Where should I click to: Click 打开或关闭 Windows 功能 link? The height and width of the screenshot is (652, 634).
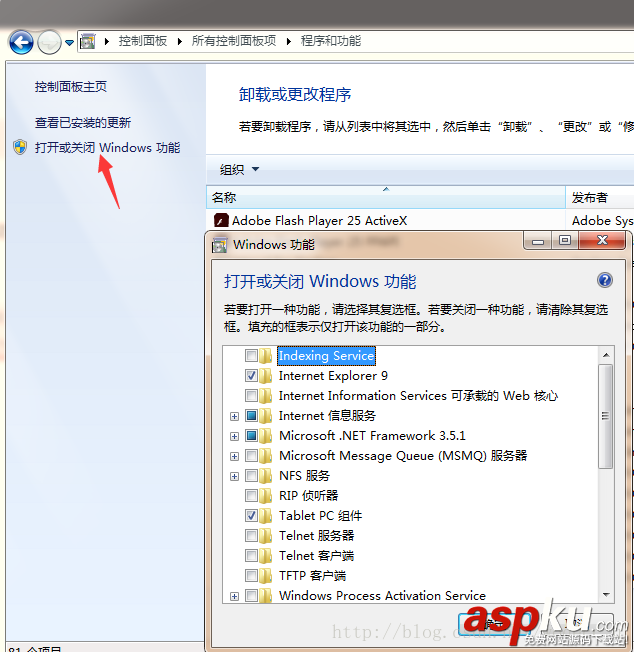click(x=107, y=148)
